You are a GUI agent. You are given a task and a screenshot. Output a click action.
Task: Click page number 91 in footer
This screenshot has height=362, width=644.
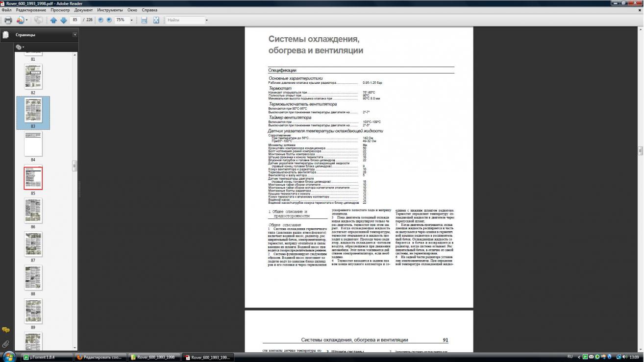click(x=445, y=340)
